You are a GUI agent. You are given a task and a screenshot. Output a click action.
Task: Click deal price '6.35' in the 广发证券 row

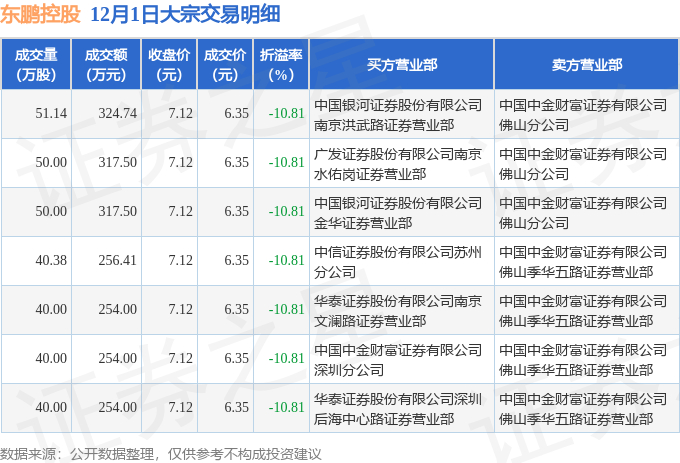[236, 163]
